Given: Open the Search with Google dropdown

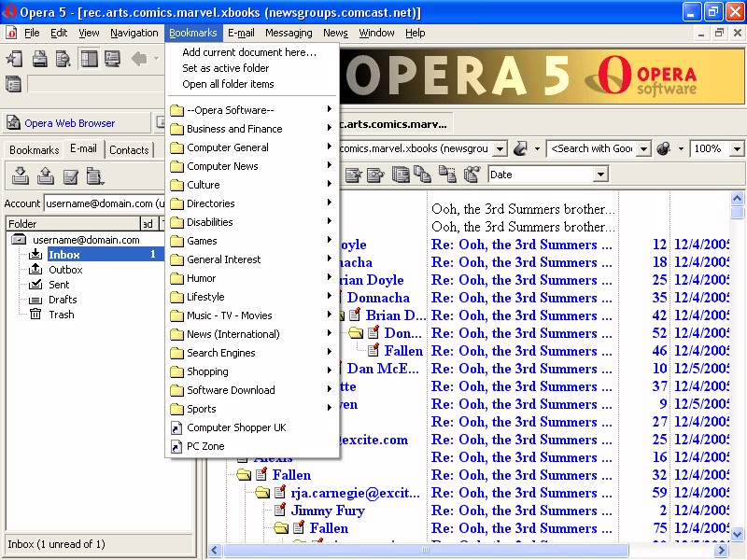Looking at the screenshot, I should [x=643, y=149].
